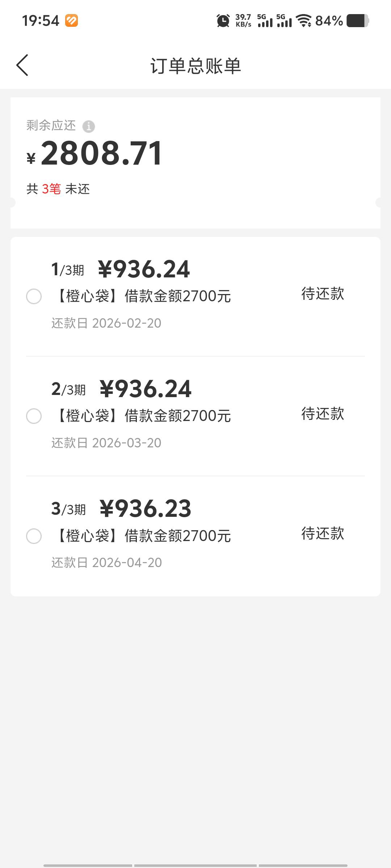Tap the 还款日 2026-03-20 date text
Image resolution: width=391 pixels, height=868 pixels.
click(x=106, y=443)
